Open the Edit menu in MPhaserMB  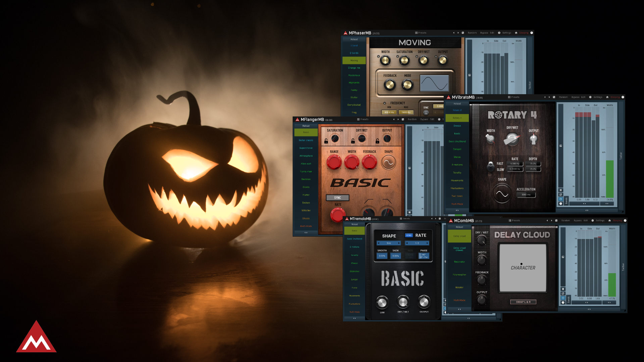pos(492,33)
